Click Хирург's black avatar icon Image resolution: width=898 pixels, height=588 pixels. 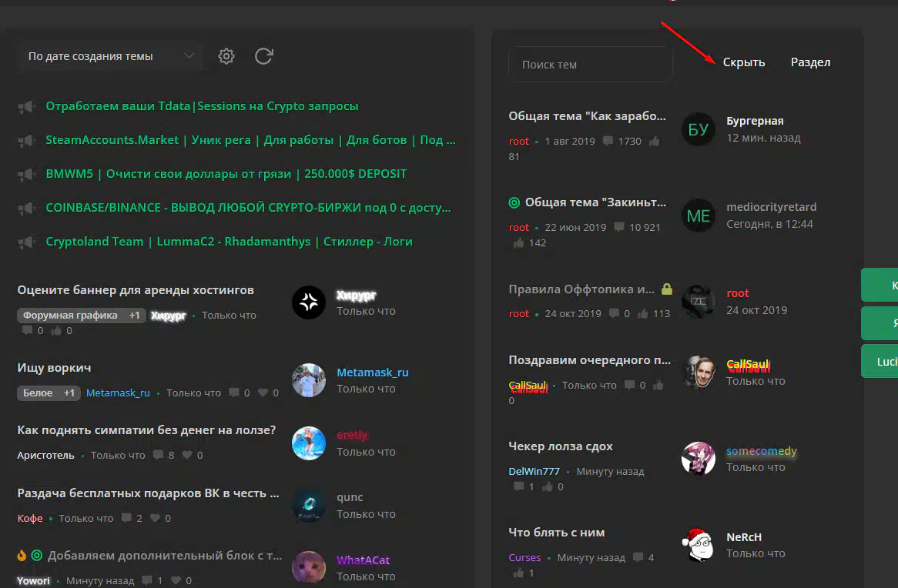(x=309, y=302)
